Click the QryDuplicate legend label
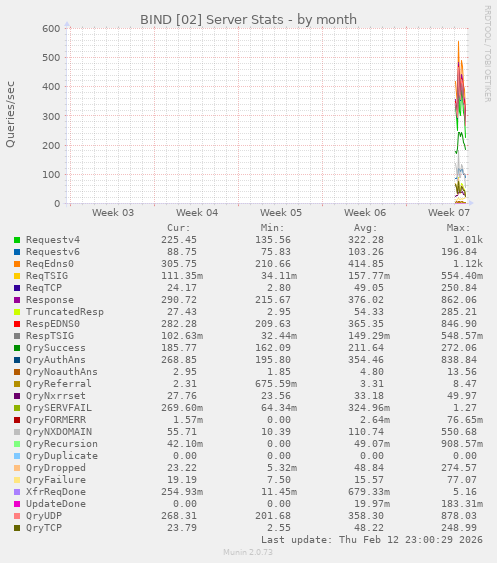The image size is (497, 563). pos(62,456)
